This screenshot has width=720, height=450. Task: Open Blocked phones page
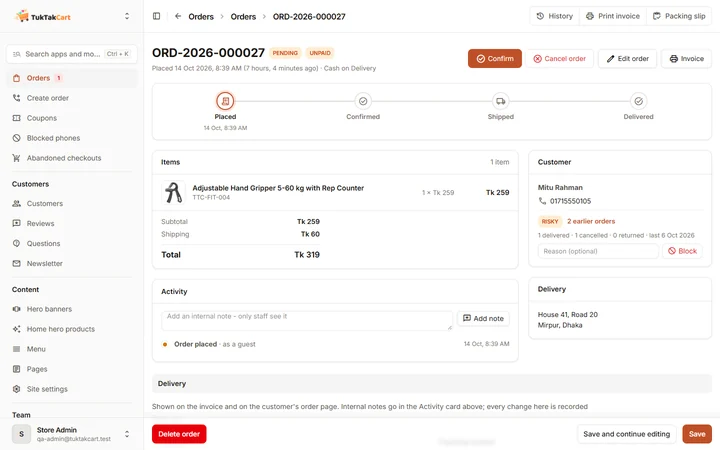[x=72, y=138]
